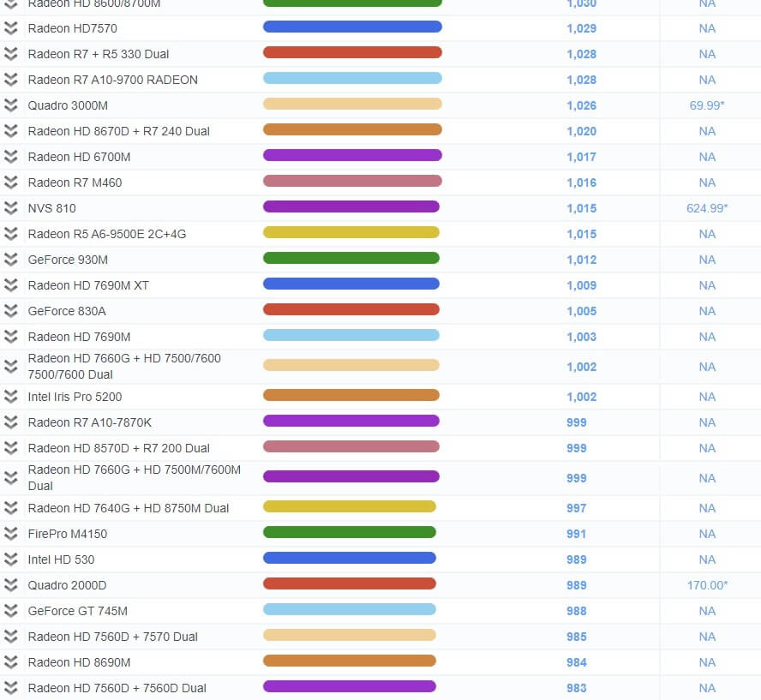
Task: Open Radeon HD 8570D + R7 200 Dual link
Action: [119, 448]
